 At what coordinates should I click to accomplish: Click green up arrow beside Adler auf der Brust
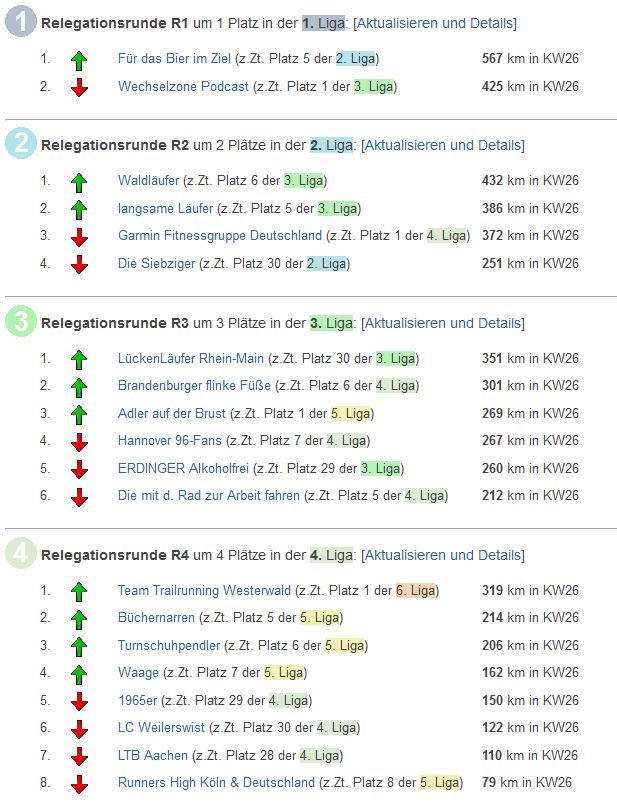[80, 414]
